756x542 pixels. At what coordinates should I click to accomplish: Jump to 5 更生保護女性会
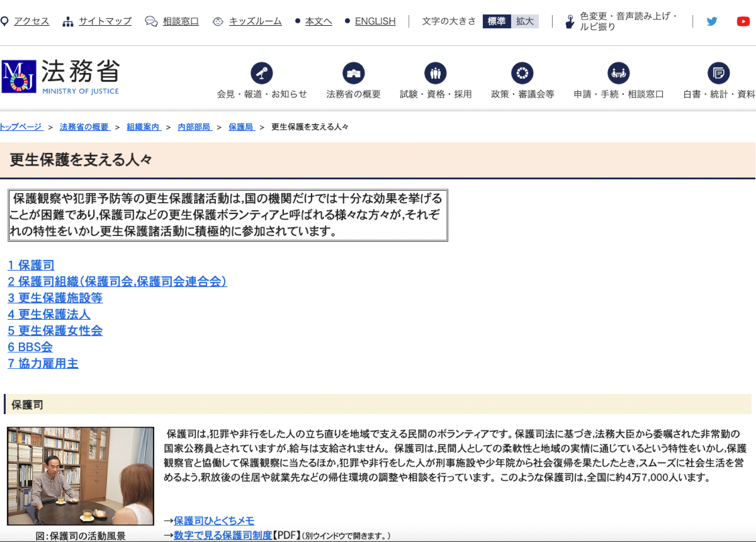[x=55, y=331]
